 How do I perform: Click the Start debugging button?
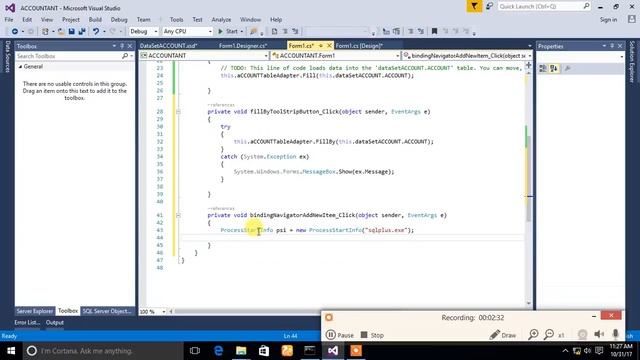tap(228, 31)
